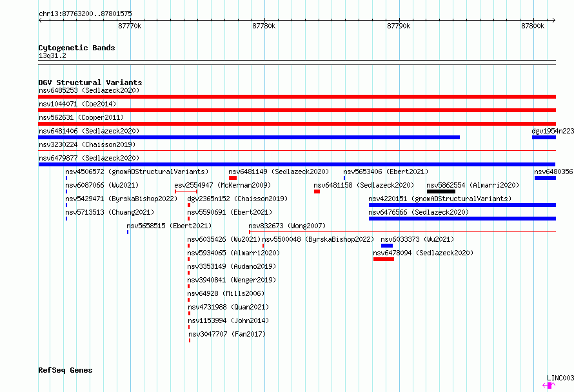This screenshot has width=574, height=392.
Task: Click the thin nsv3230224 (Chaisson2019) line
Action: click(297, 150)
